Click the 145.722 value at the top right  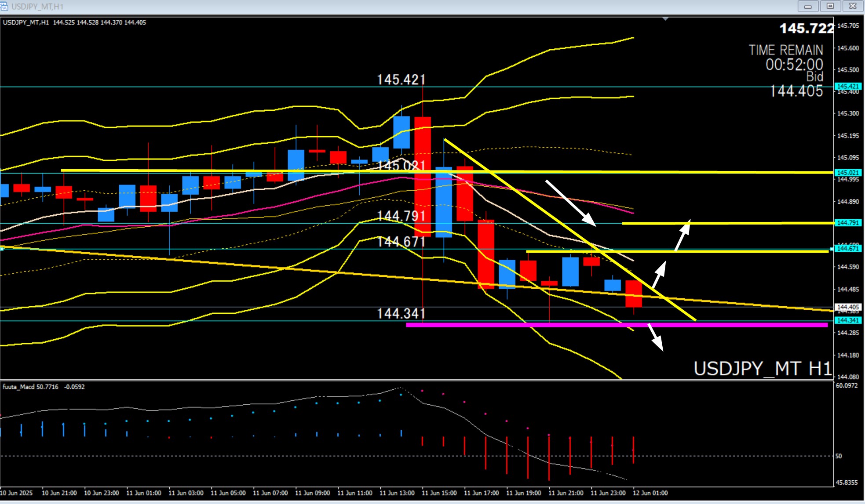tap(807, 29)
